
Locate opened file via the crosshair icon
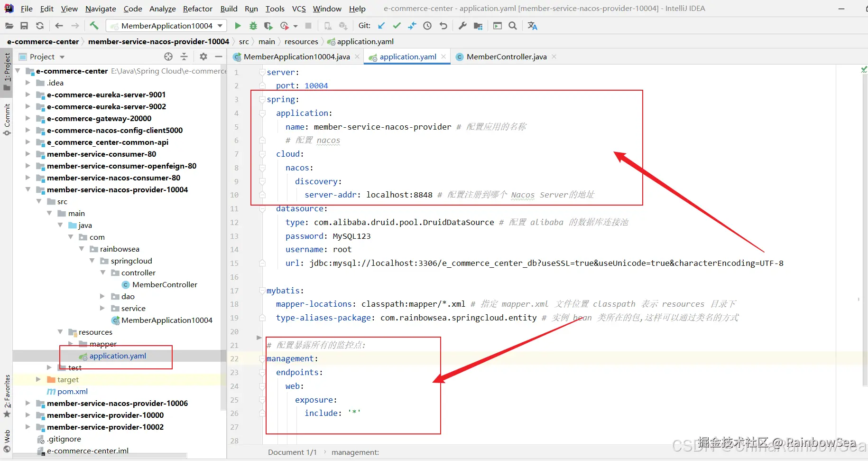(x=168, y=56)
